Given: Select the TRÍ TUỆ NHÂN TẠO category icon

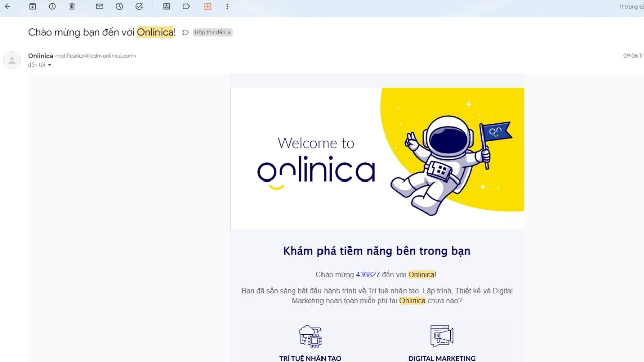Looking at the screenshot, I should click(310, 336).
